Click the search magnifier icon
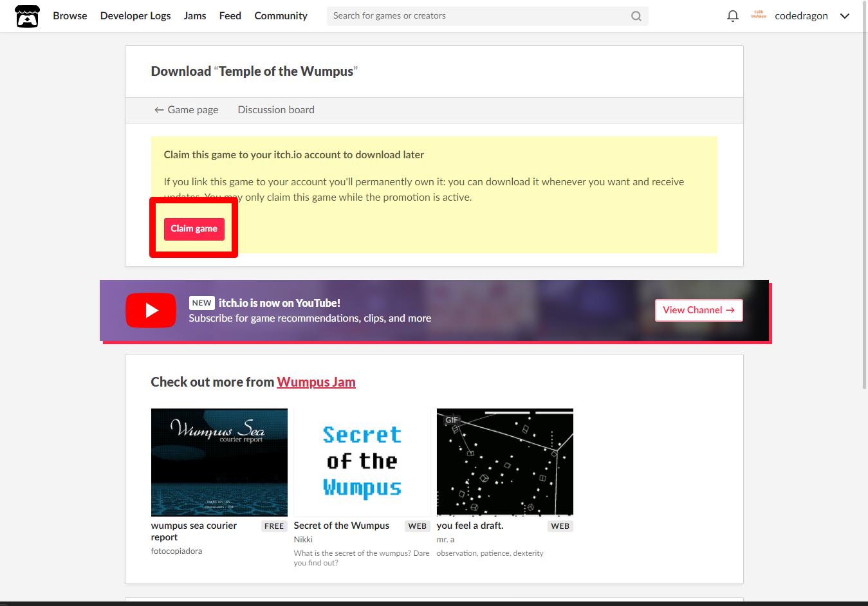868x606 pixels. point(636,16)
